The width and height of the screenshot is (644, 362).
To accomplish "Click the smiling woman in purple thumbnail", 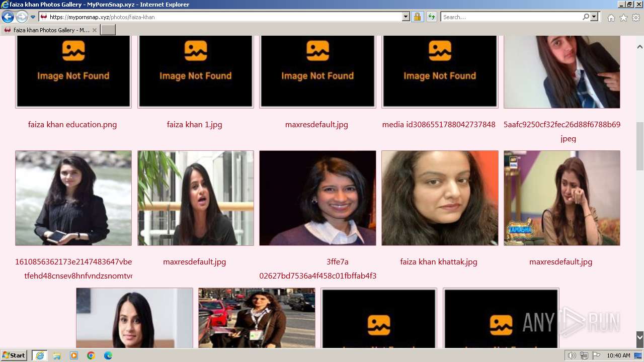I will (317, 198).
